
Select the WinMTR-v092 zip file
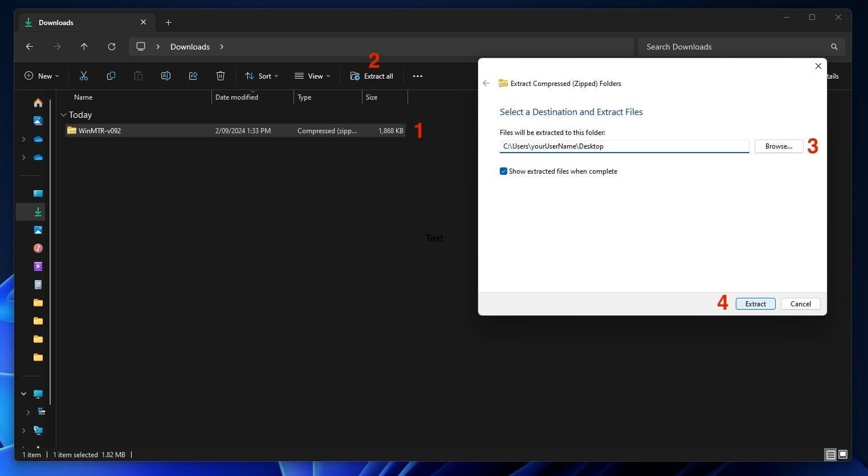(x=235, y=130)
